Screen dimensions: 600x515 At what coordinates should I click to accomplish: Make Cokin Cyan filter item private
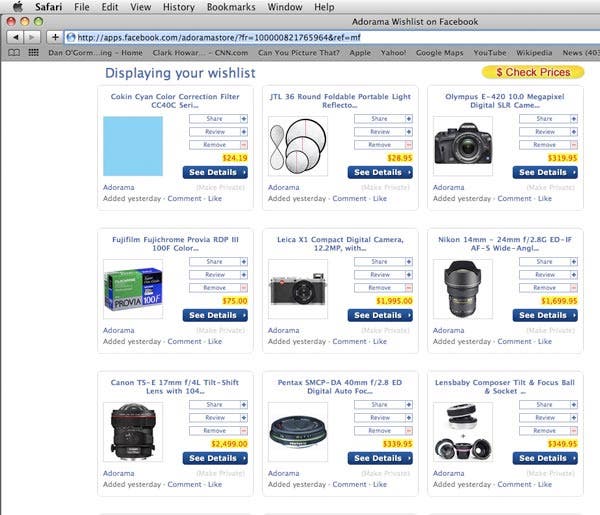[x=220, y=187]
